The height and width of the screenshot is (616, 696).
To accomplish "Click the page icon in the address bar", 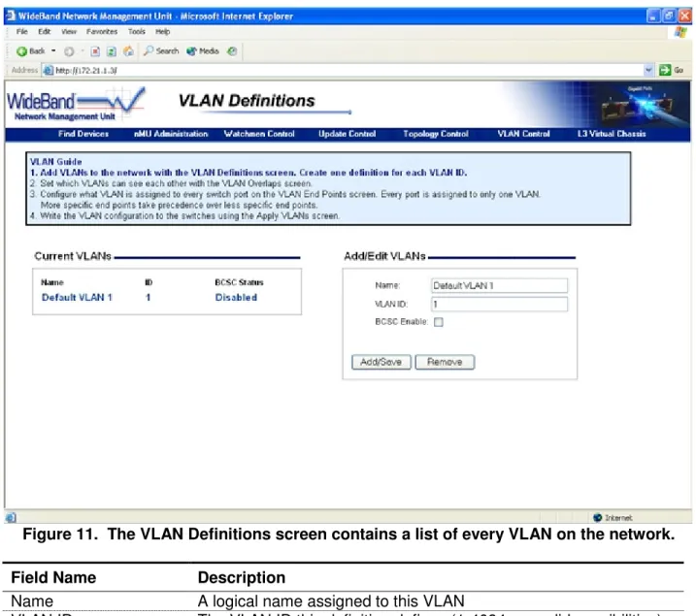I will pyautogui.click(x=48, y=70).
